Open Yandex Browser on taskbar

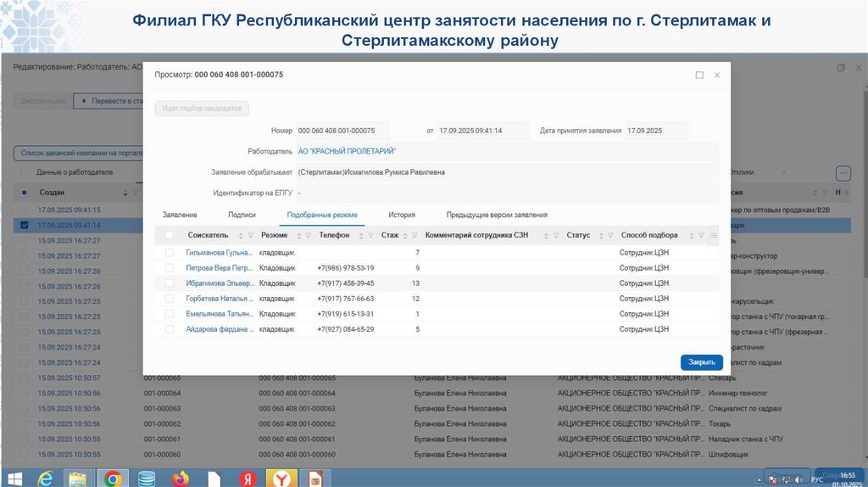click(281, 479)
